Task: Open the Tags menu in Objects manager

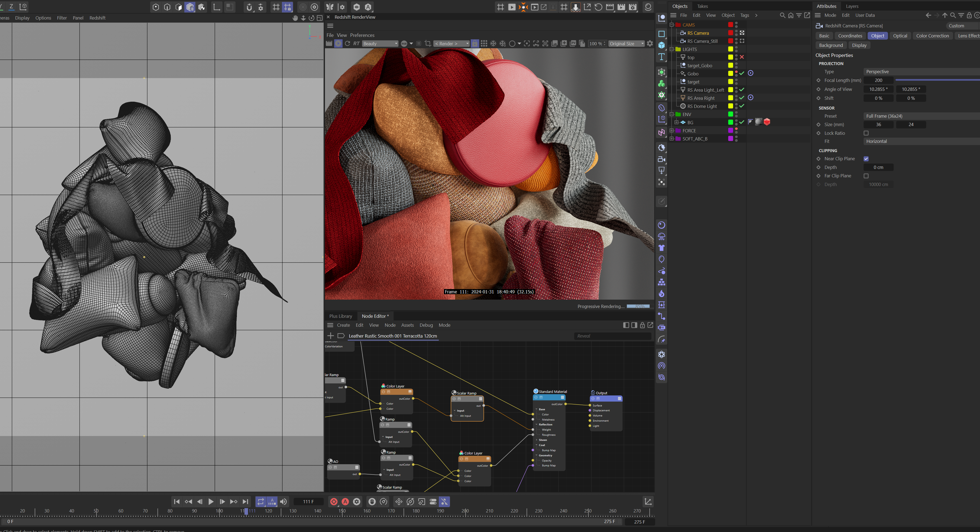Action: (744, 15)
